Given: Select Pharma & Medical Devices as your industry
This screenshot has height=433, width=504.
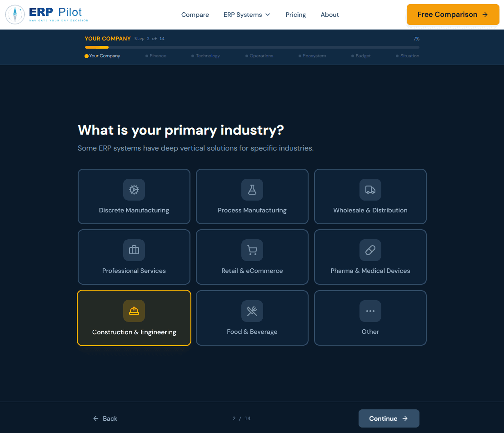Looking at the screenshot, I should [x=370, y=257].
